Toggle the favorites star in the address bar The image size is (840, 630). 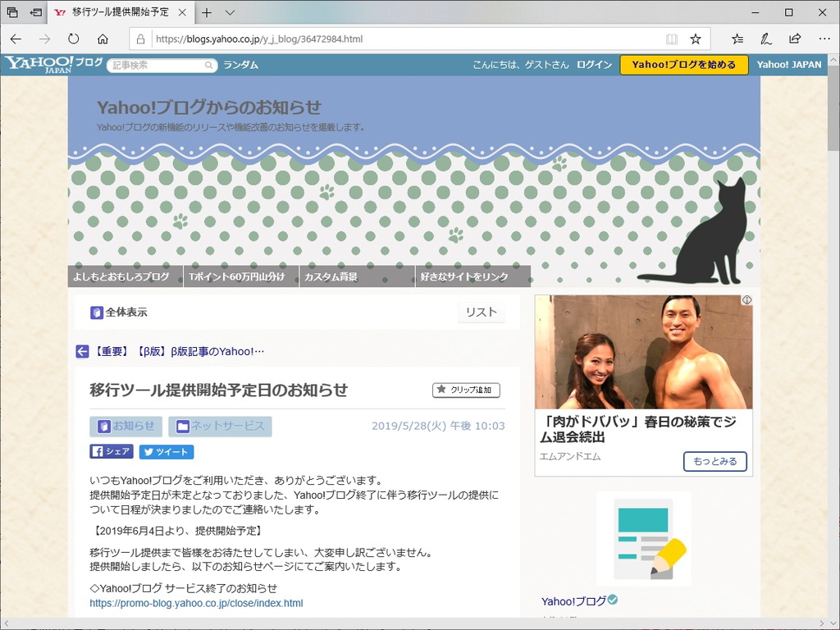[694, 39]
